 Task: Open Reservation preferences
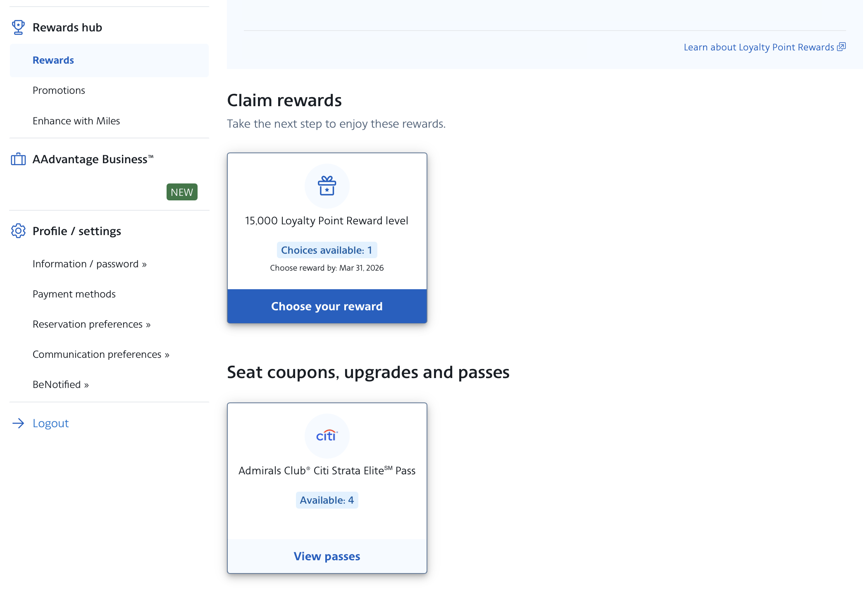(x=92, y=324)
